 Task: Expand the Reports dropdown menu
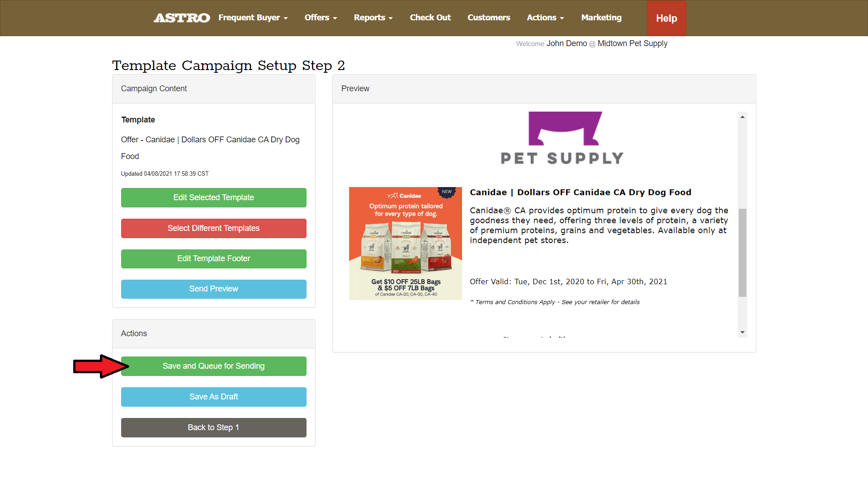tap(373, 18)
